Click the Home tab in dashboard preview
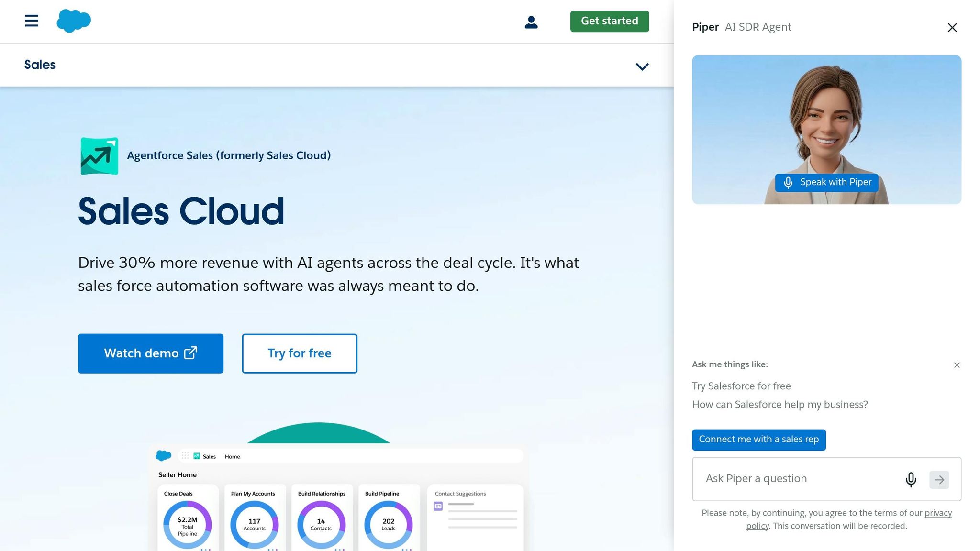Image resolution: width=980 pixels, height=551 pixels. point(233,457)
